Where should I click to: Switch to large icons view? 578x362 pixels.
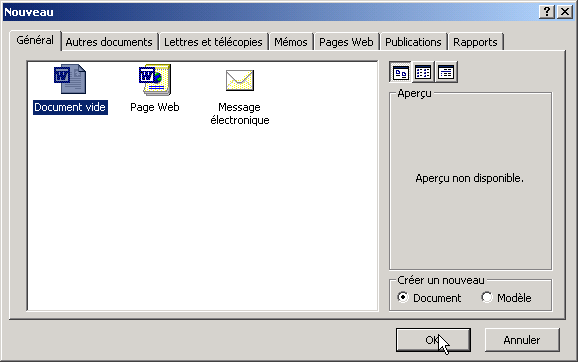click(x=400, y=72)
